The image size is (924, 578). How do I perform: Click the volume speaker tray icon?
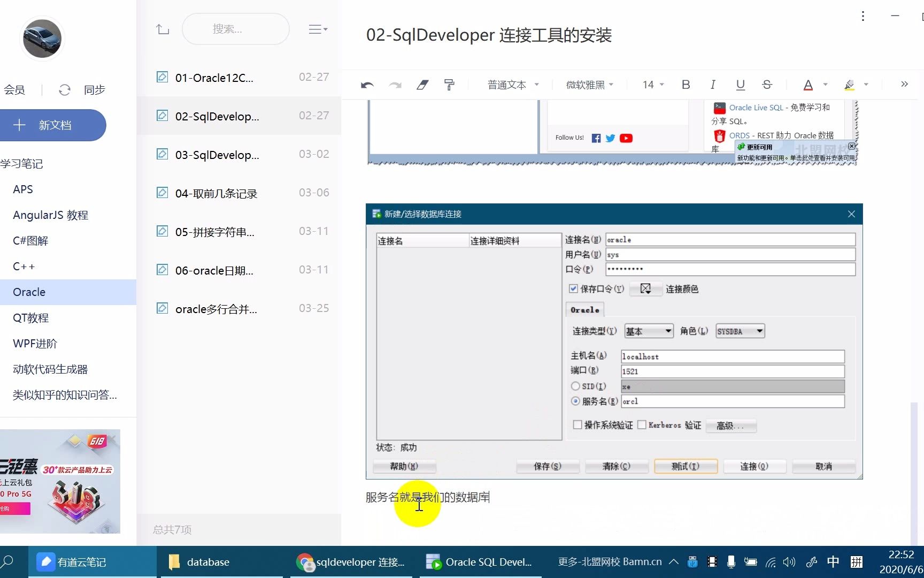tap(789, 562)
